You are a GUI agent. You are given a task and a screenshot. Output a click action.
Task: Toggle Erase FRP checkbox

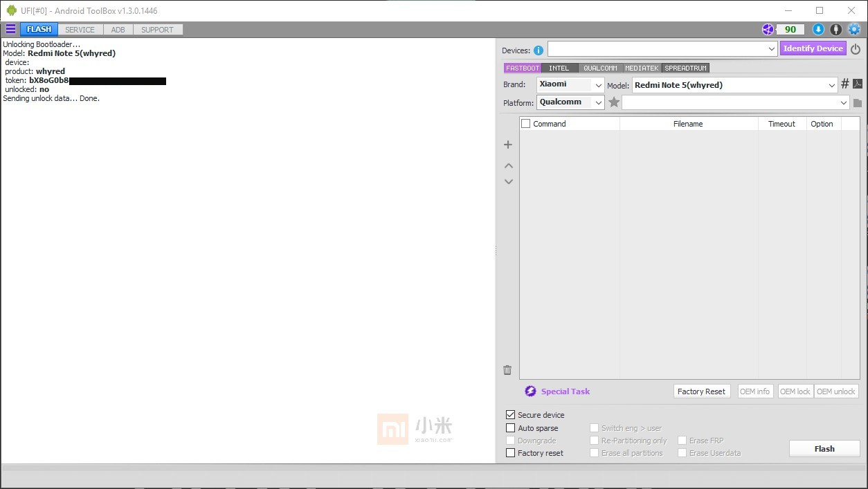(x=682, y=441)
